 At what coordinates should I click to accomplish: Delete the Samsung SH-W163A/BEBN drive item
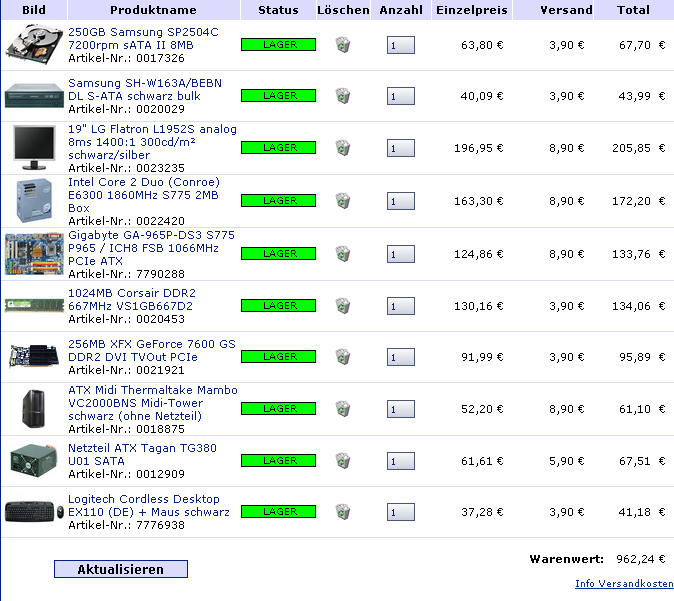[x=343, y=95]
